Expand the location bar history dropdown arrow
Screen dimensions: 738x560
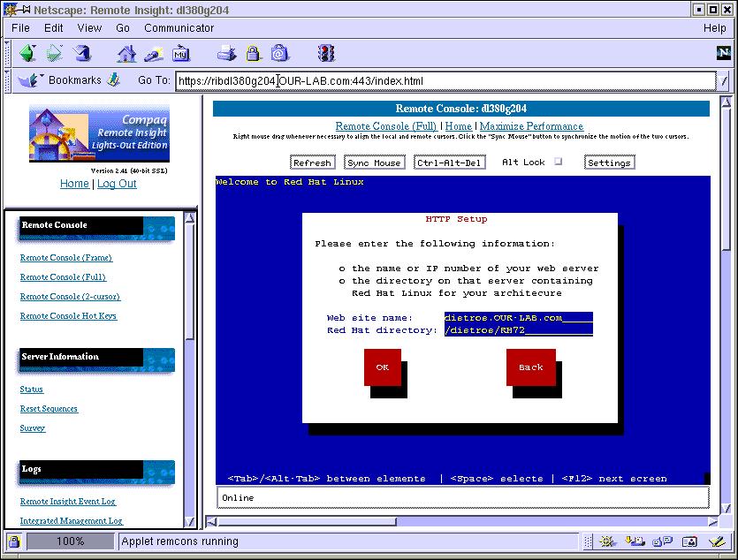(724, 81)
